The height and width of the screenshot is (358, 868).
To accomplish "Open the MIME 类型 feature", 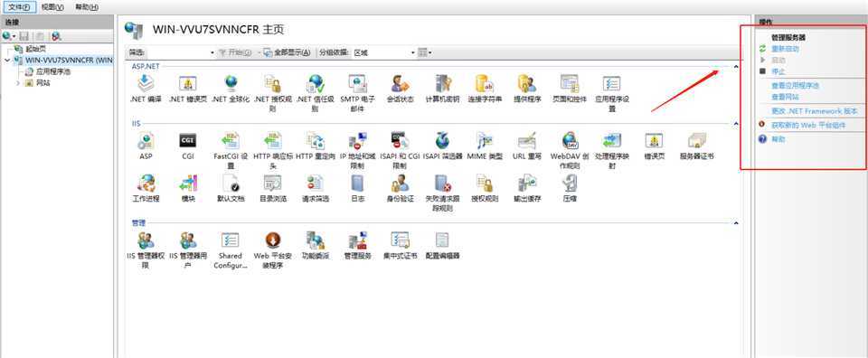I will tap(485, 146).
